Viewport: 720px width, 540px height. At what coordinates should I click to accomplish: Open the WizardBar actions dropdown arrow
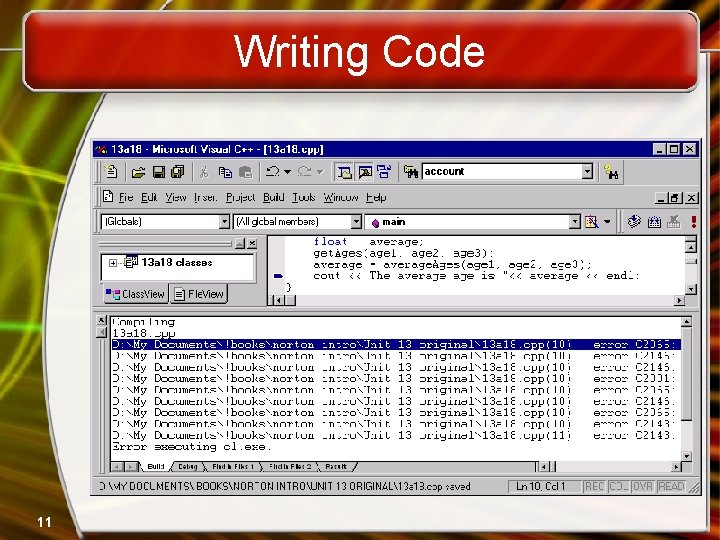[x=607, y=222]
